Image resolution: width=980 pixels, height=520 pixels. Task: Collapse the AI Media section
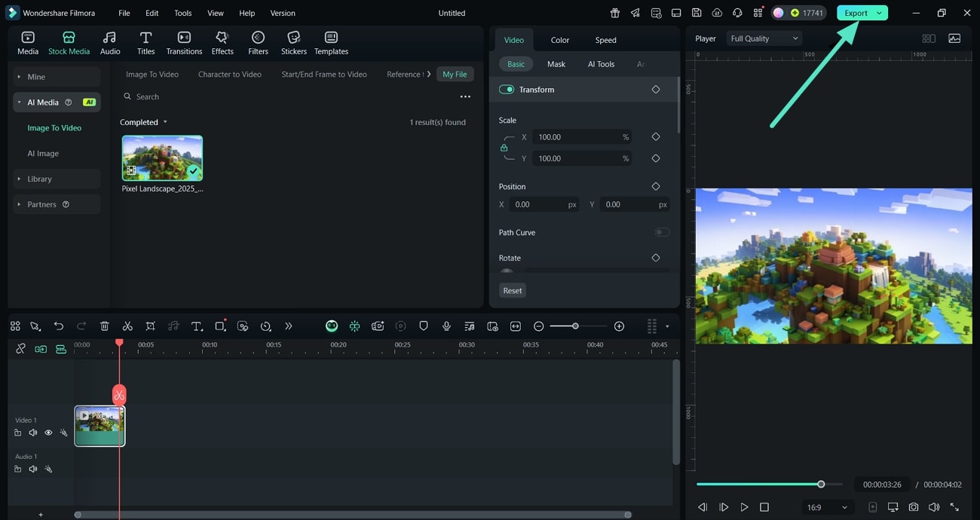tap(57, 102)
